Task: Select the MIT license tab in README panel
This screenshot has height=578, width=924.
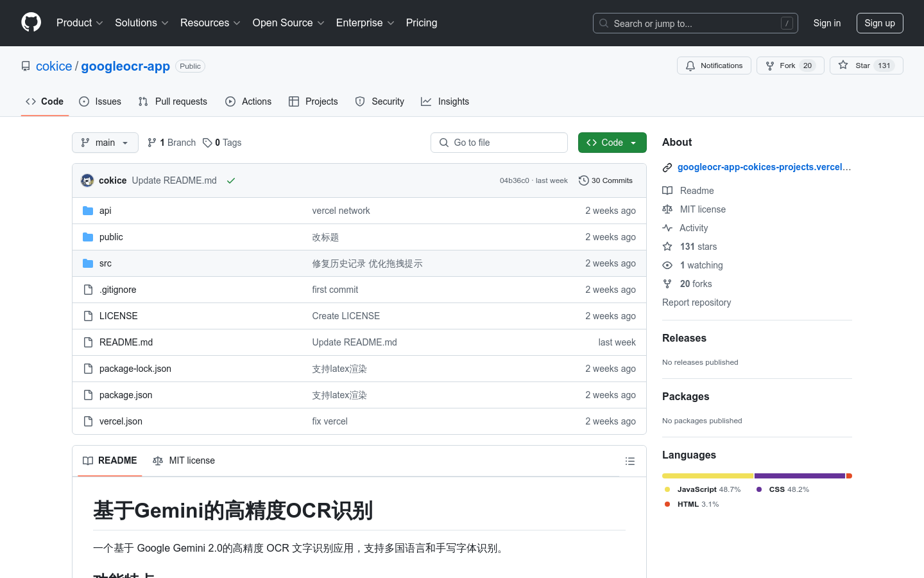Action: click(184, 460)
